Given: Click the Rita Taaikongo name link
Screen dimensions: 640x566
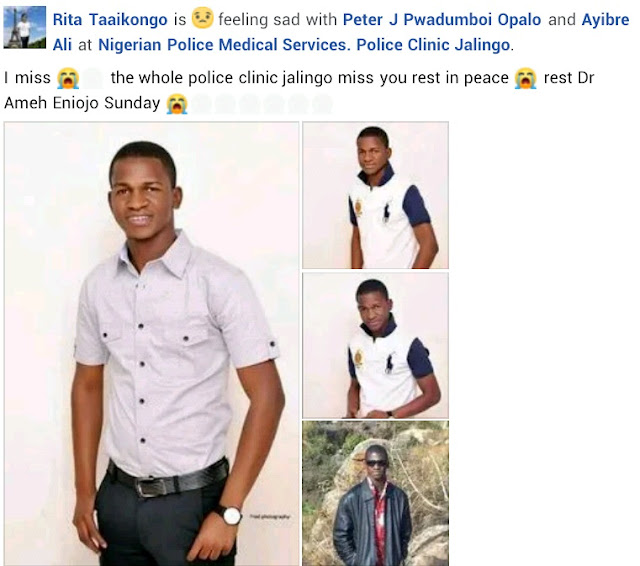Looking at the screenshot, I should (110, 20).
